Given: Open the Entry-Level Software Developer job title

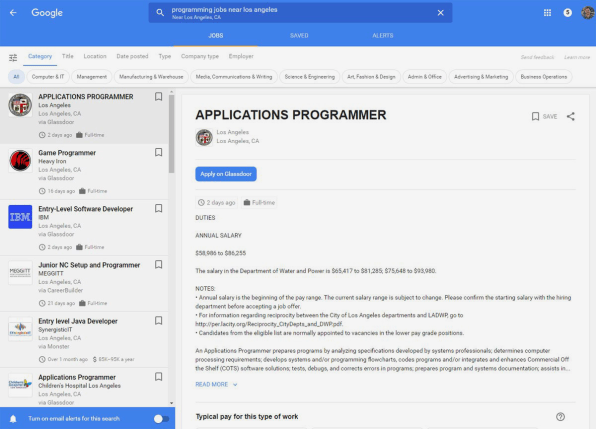Looking at the screenshot, I should click(x=86, y=209).
